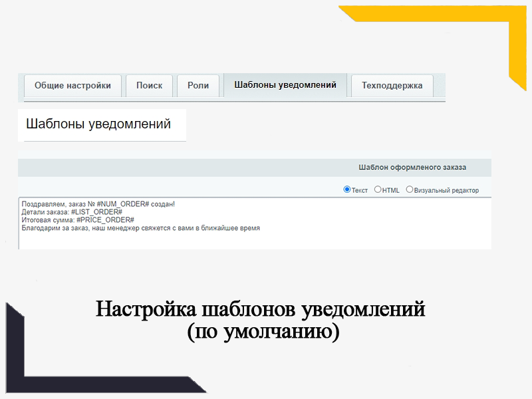This screenshot has height=399, width=532.
Task: Open the Роли tab
Action: 198,86
